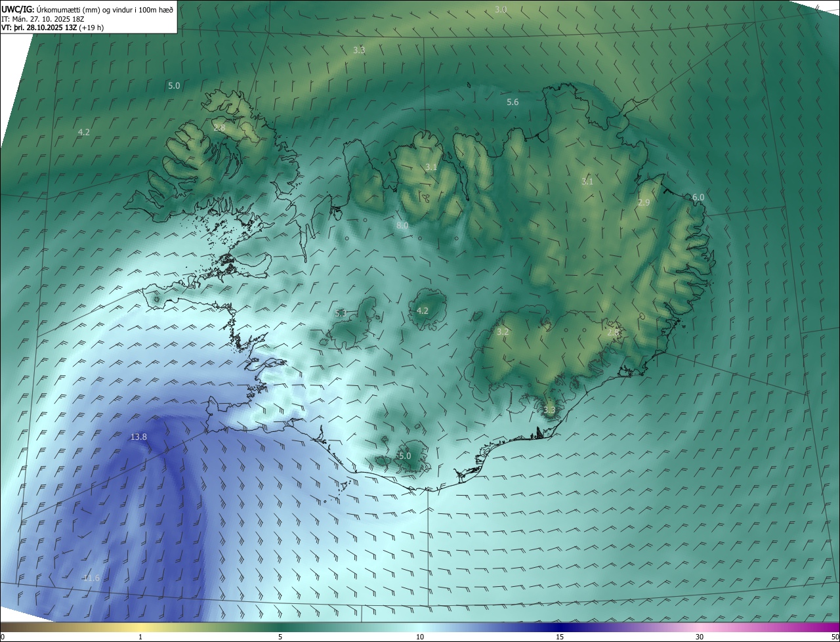This screenshot has height=642, width=840.
Task: Click the 5.3 value on the western glacier
Action: coord(341,313)
